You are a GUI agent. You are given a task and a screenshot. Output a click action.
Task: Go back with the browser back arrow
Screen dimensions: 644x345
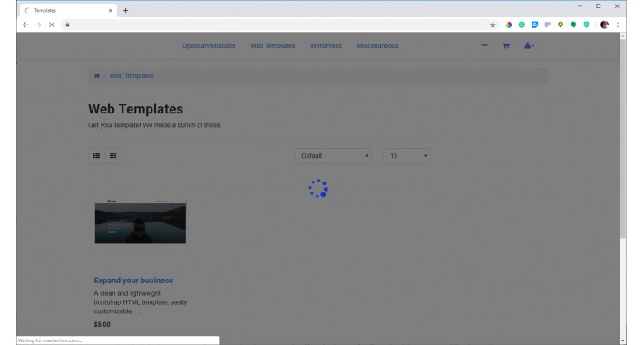click(25, 25)
